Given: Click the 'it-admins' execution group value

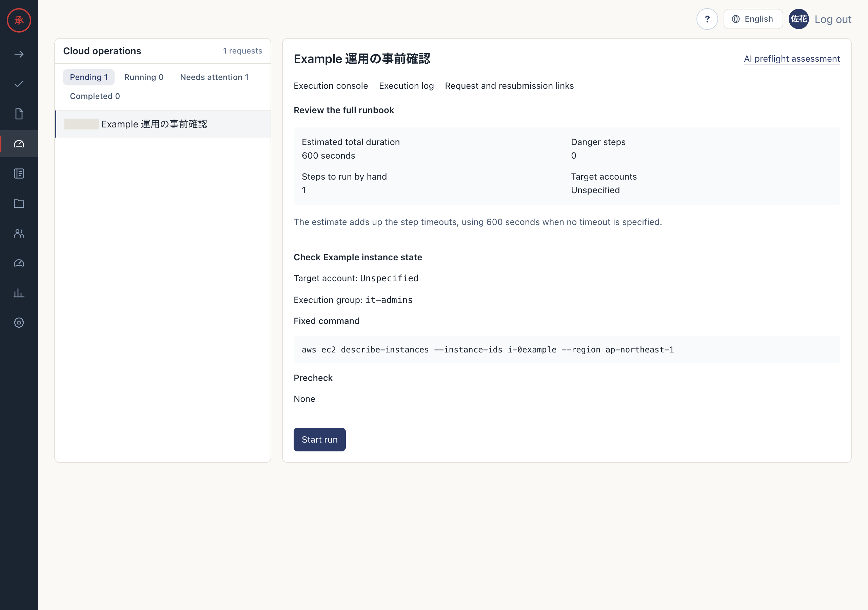Looking at the screenshot, I should pyautogui.click(x=389, y=300).
